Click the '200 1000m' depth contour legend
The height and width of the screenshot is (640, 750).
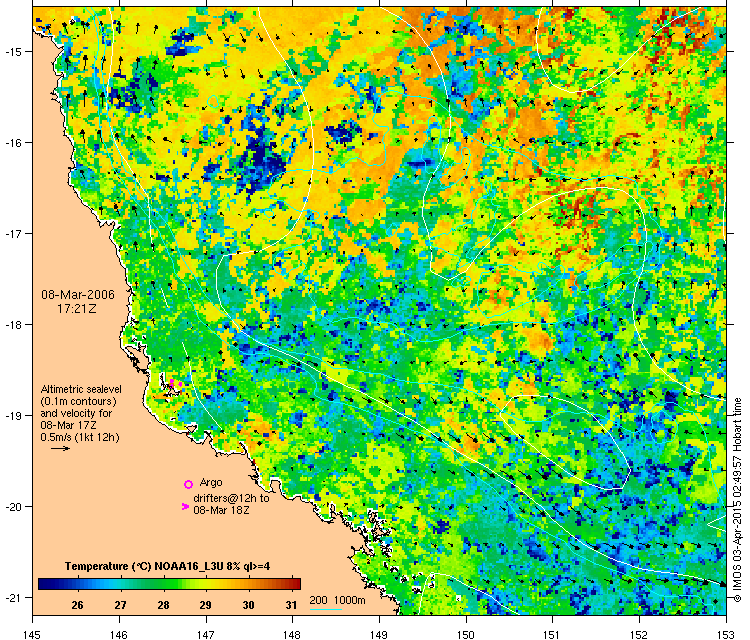point(337,601)
